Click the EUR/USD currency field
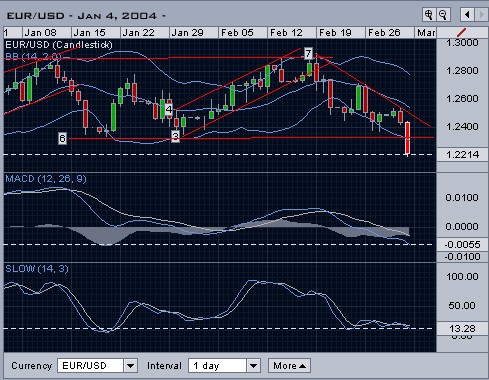The image size is (489, 380). [91, 366]
